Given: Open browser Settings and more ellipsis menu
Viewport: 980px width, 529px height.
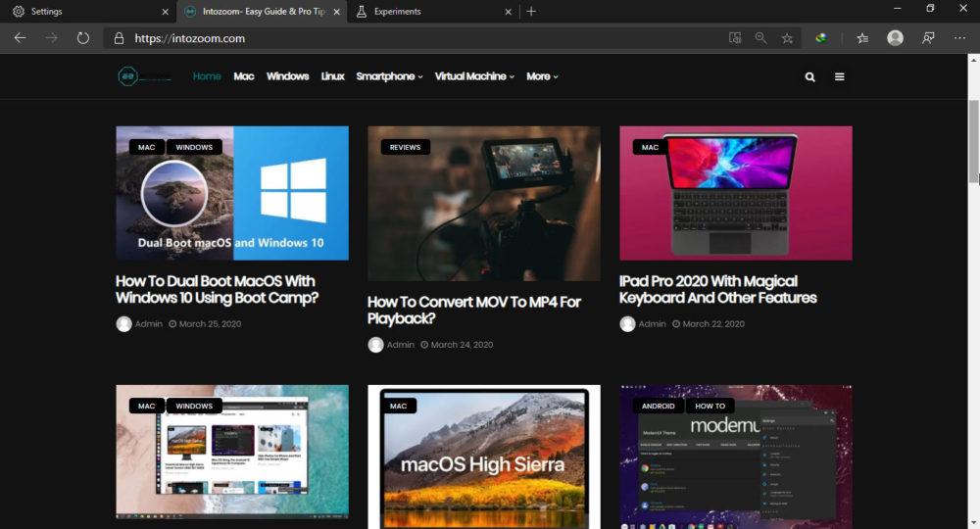Looking at the screenshot, I should (959, 38).
